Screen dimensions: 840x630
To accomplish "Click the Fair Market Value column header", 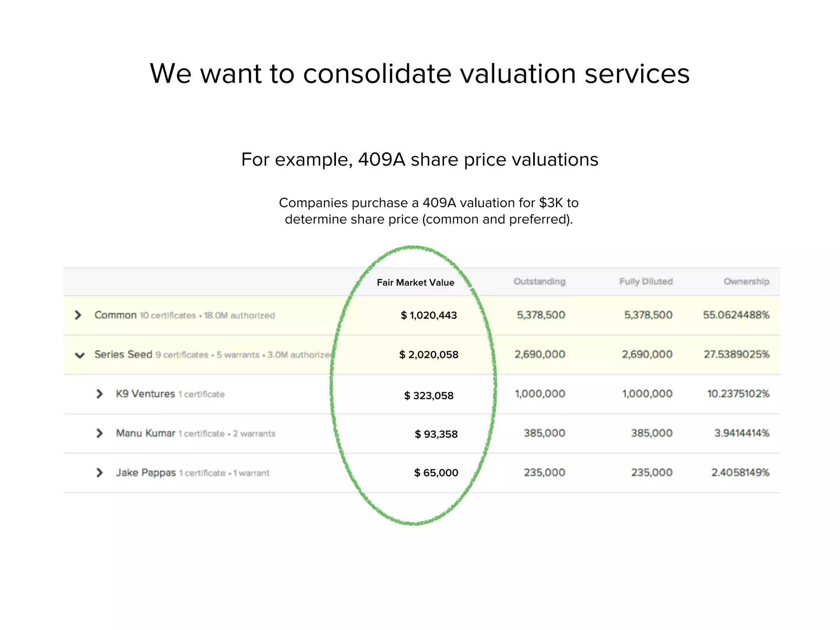I will (415, 282).
